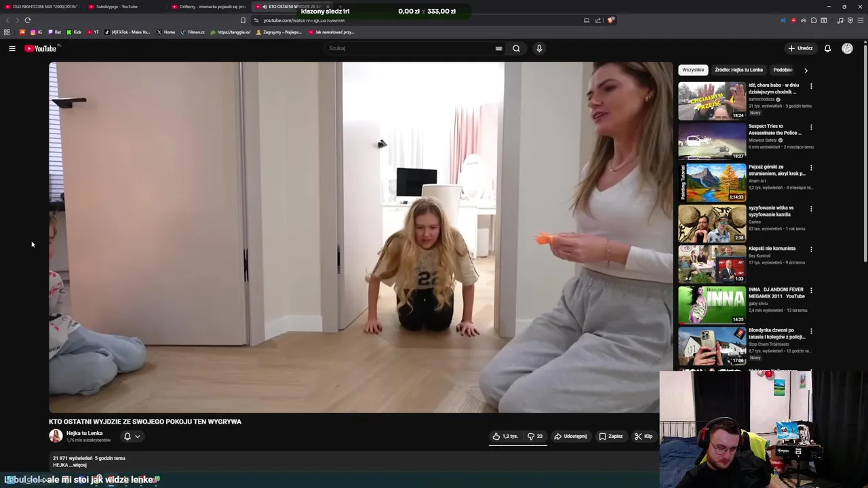Image resolution: width=868 pixels, height=488 pixels.
Task: Save video with the Zapisz button
Action: coord(611,436)
